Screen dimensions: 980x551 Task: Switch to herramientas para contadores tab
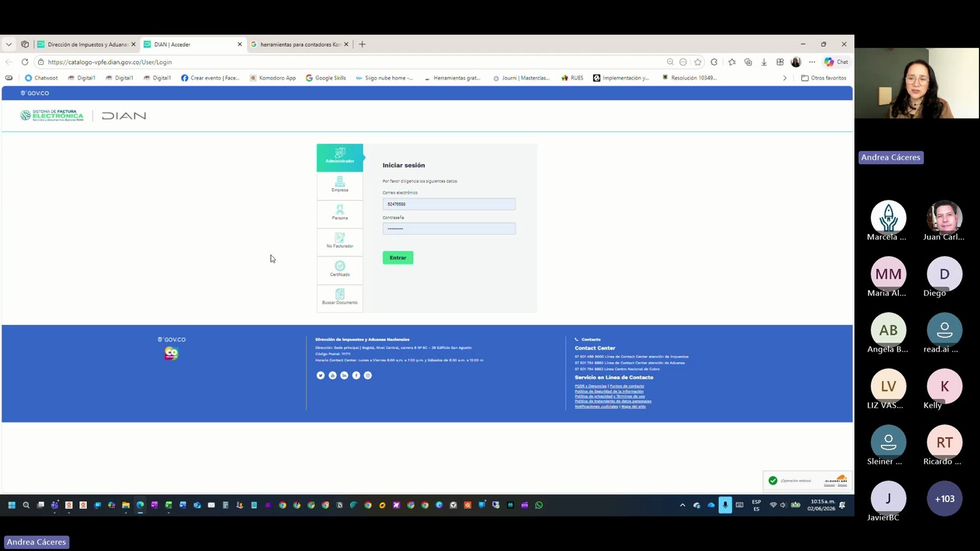[x=300, y=44]
